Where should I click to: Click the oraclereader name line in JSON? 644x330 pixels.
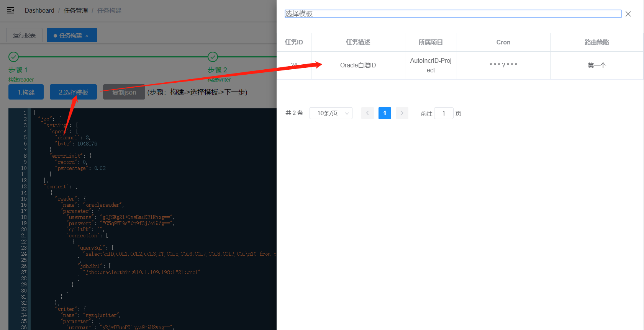click(92, 205)
